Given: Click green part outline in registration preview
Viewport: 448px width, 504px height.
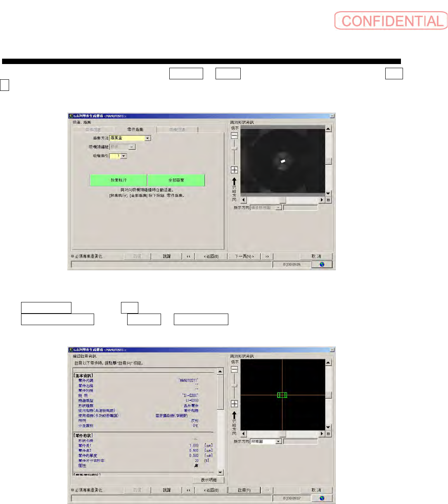Looking at the screenshot, I should click(x=282, y=395).
